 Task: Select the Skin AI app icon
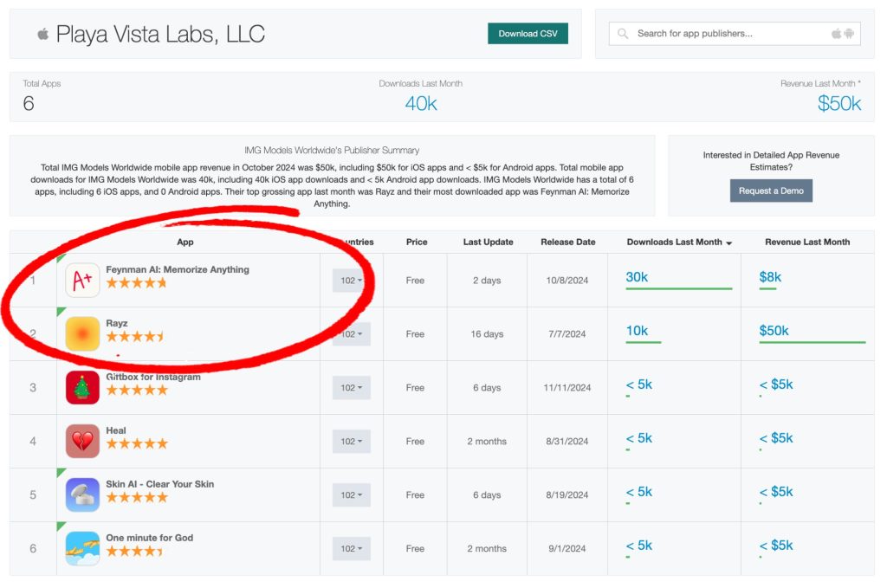click(82, 494)
